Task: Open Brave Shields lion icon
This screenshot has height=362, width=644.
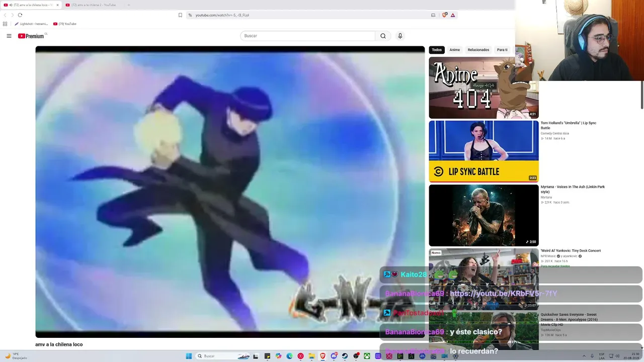Action: click(x=444, y=15)
